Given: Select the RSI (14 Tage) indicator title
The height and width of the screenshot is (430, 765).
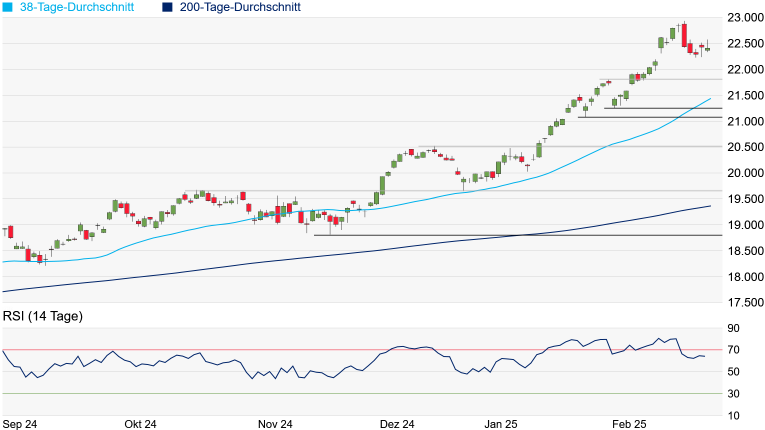Looking at the screenshot, I should (x=42, y=316).
